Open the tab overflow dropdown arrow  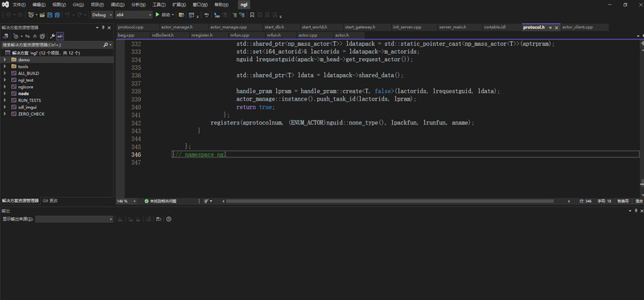[x=638, y=35]
